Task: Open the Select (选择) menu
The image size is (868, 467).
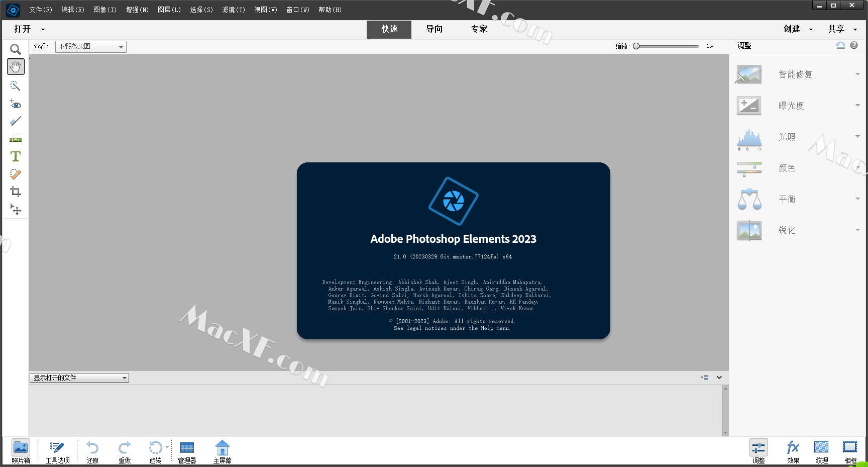Action: click(201, 10)
